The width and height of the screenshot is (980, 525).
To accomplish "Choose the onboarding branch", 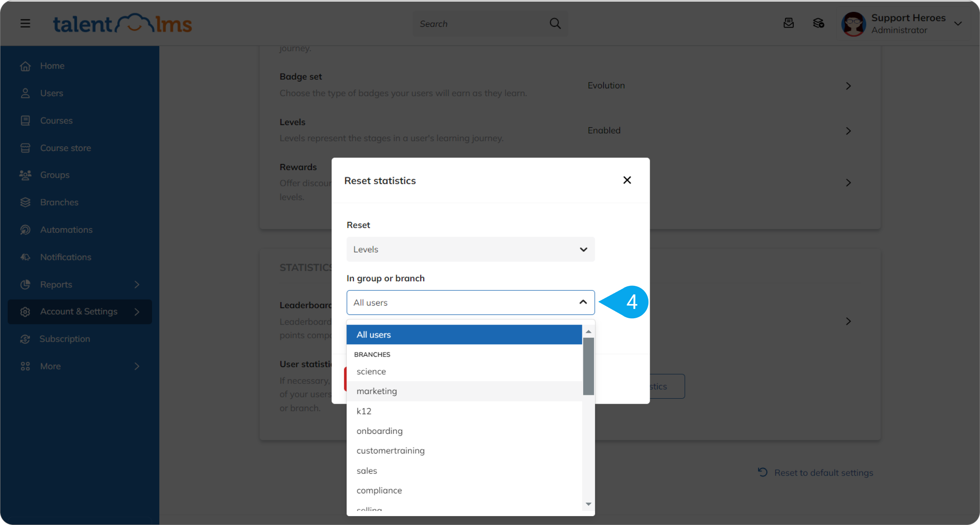I will pos(464,431).
